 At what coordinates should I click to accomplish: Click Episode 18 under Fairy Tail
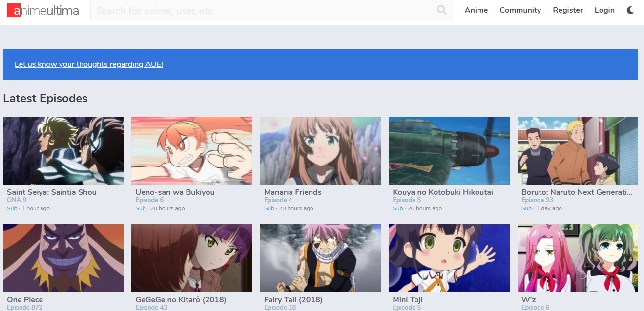click(280, 307)
